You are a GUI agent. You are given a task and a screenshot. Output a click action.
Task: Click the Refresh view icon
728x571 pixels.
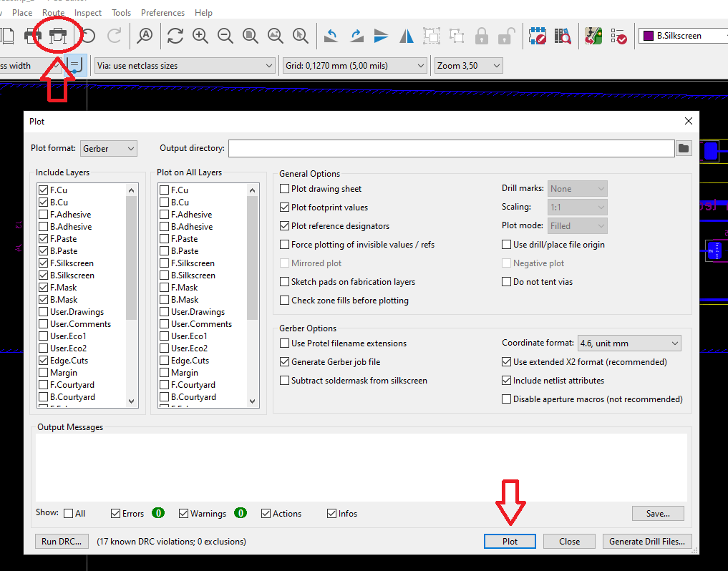[x=175, y=35]
